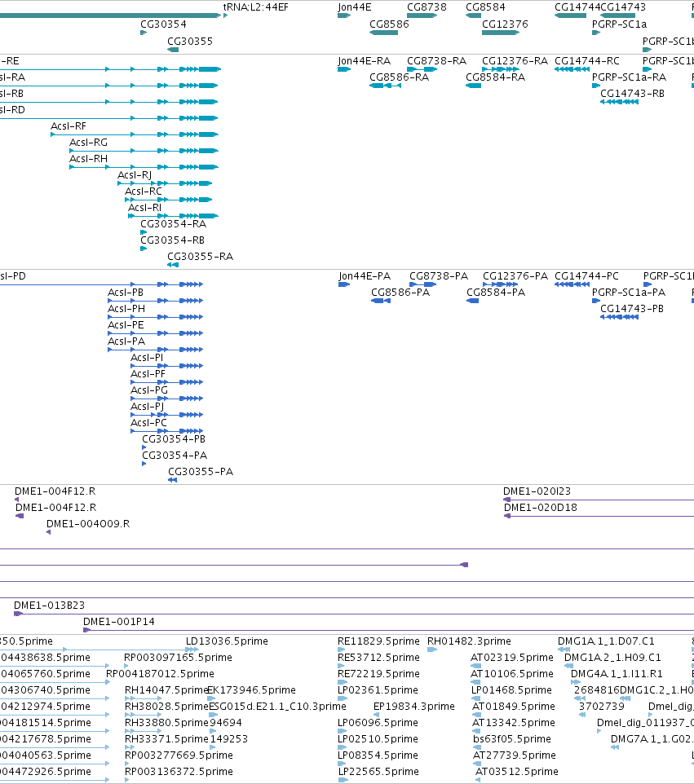Screen dimensions: 694x784
Task: Select protein Jon44E-PA
Action: pos(365,276)
